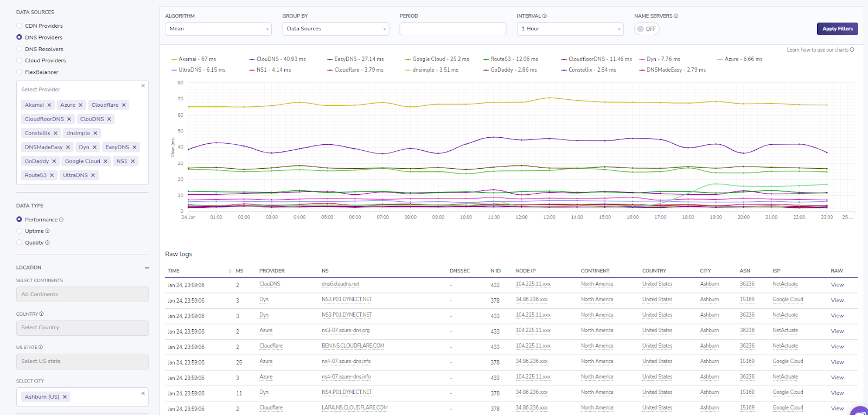Viewport: 868px width, 415px height.
Task: Toggle Google Cloud series in chart legend
Action: 437,59
